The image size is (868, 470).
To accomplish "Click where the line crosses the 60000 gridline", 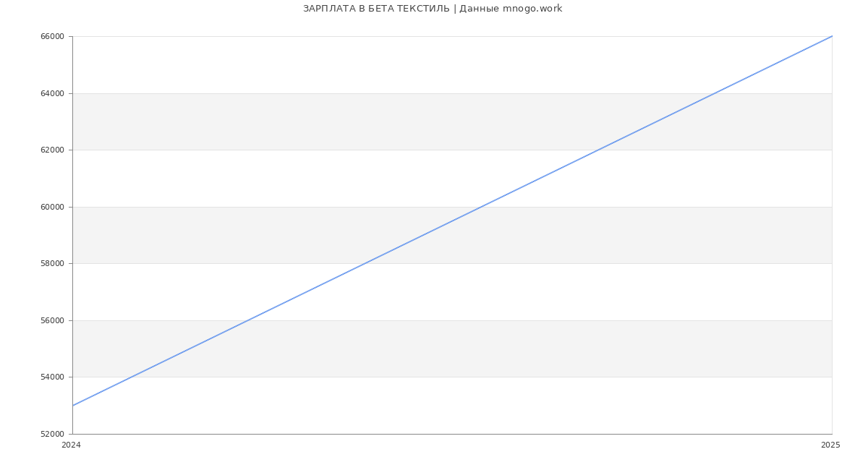I will pyautogui.click(x=481, y=207).
